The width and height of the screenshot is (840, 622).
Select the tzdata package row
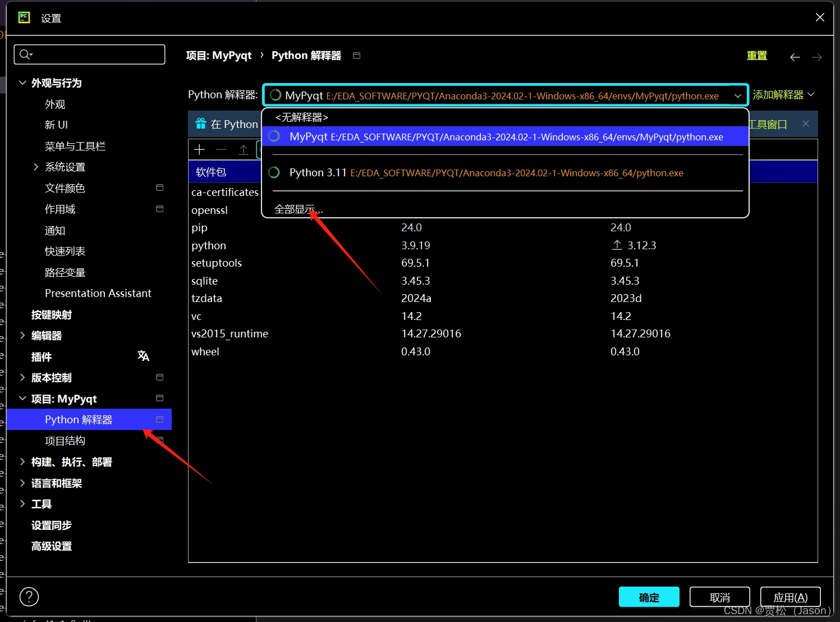click(503, 298)
